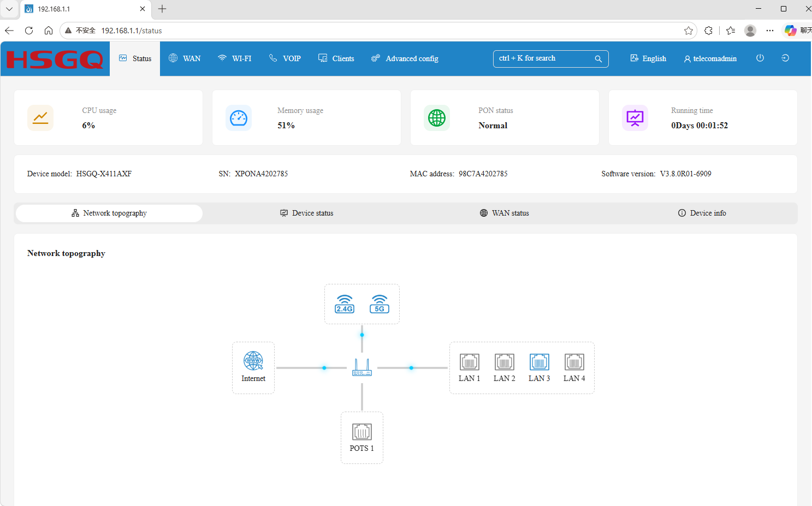Click the CPU usage chart icon

(40, 118)
